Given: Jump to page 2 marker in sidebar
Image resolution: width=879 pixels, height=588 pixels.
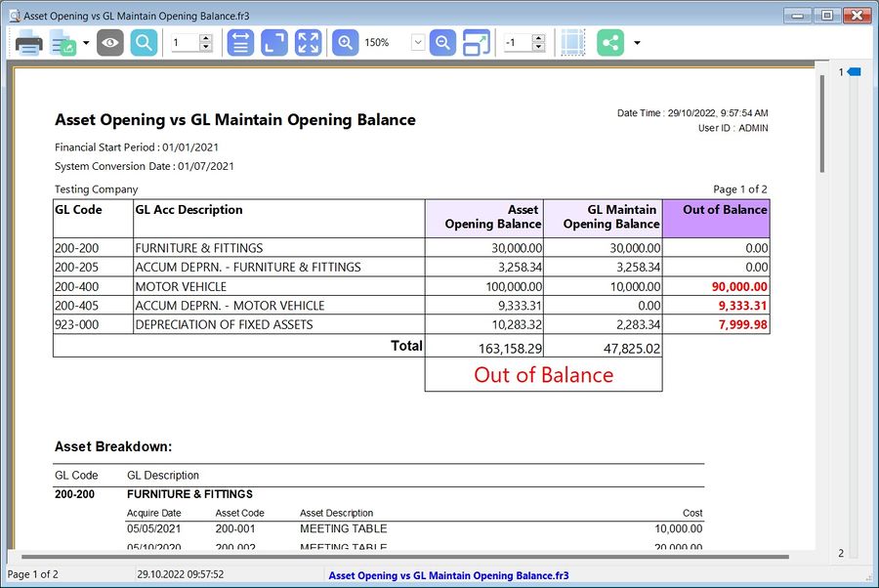Looking at the screenshot, I should pos(841,554).
